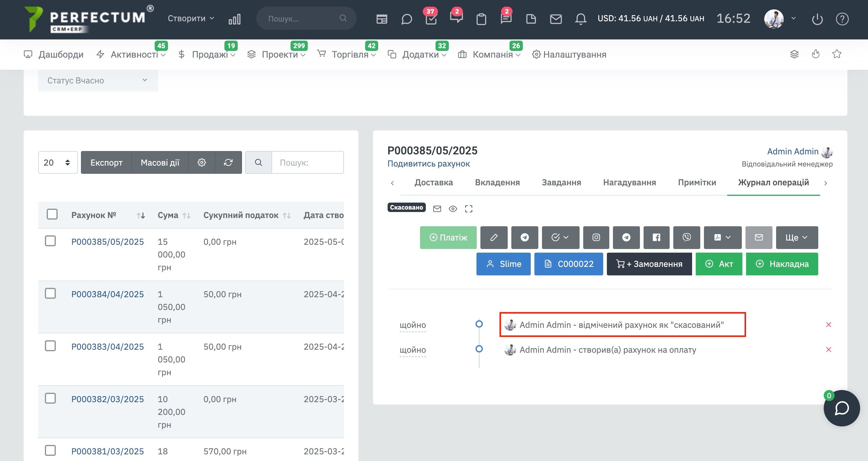Toggle fullscreen view of invoice
The width and height of the screenshot is (868, 461).
(x=468, y=209)
